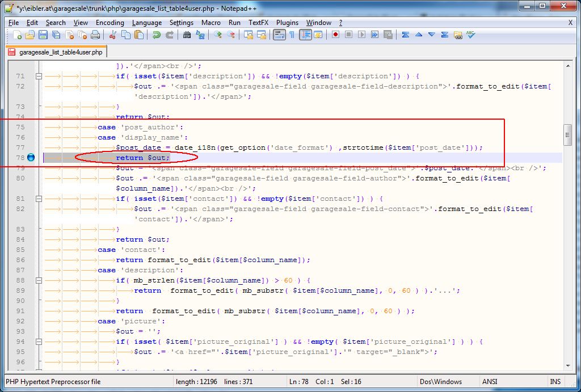Start recording a macro
This screenshot has width=581, height=392.
[x=335, y=35]
